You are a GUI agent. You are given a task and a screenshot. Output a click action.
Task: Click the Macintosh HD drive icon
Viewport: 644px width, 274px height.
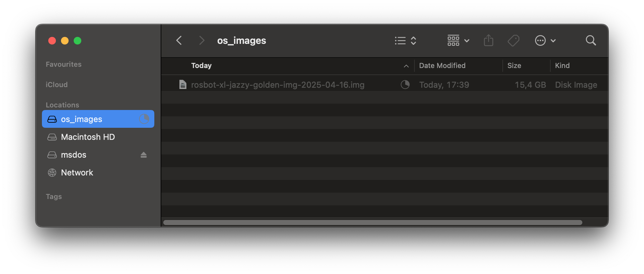52,137
